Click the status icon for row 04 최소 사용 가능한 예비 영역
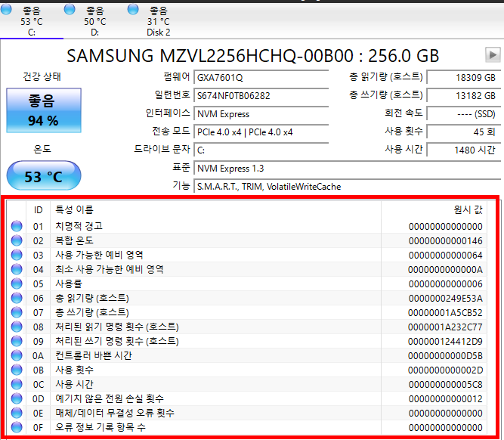504x440 pixels. pos(17,269)
